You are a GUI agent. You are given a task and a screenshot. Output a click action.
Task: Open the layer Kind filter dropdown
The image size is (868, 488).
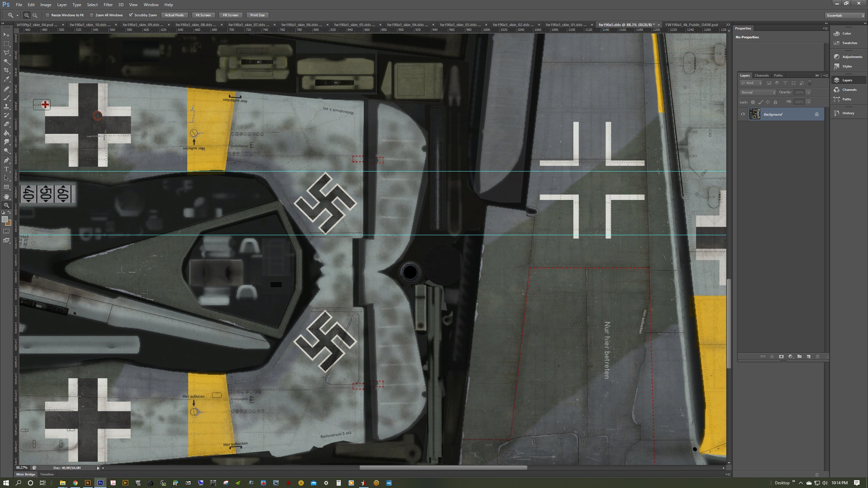pyautogui.click(x=751, y=83)
